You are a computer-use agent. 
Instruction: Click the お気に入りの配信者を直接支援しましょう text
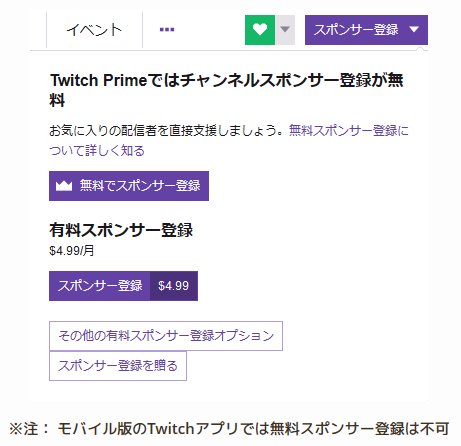pyautogui.click(x=167, y=130)
